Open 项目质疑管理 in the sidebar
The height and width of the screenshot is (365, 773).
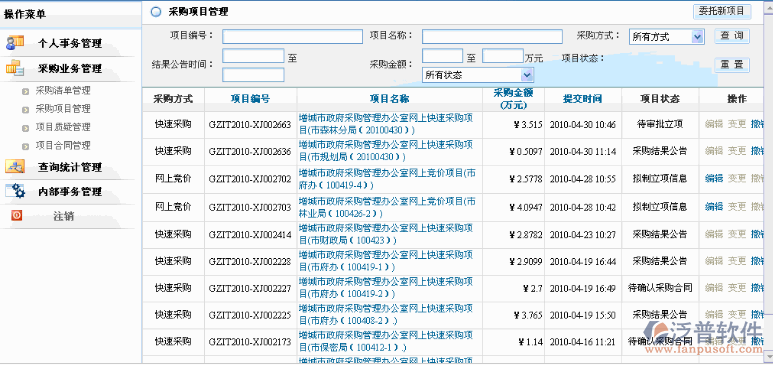point(63,127)
